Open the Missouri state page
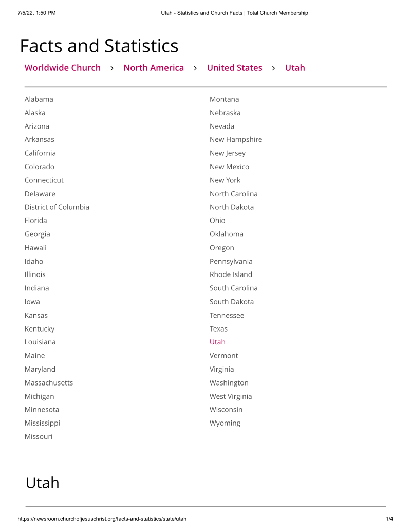 pos(39,437)
